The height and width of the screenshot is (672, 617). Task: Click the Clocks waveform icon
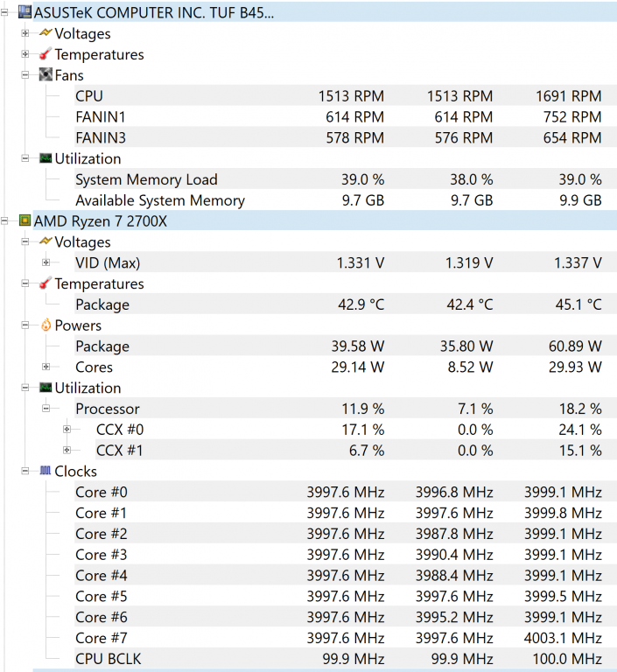point(46,470)
